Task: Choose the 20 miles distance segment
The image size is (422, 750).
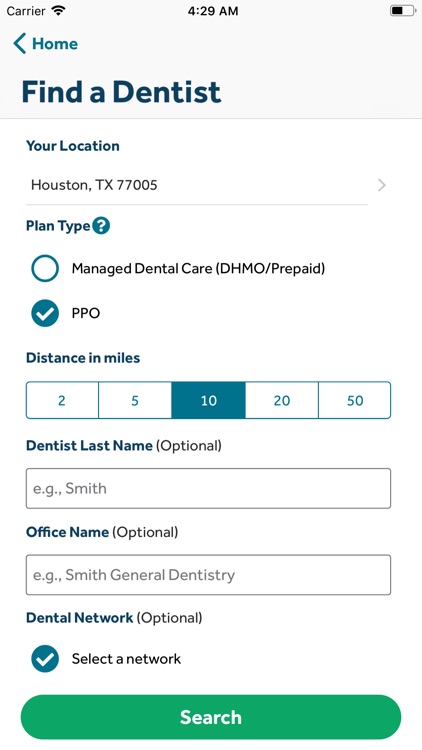Action: pyautogui.click(x=282, y=400)
